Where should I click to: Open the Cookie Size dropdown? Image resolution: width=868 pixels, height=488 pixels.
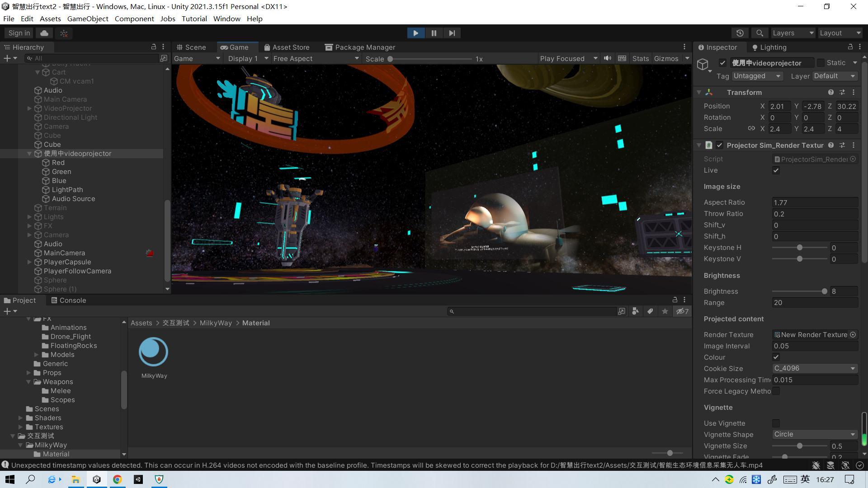click(x=815, y=369)
